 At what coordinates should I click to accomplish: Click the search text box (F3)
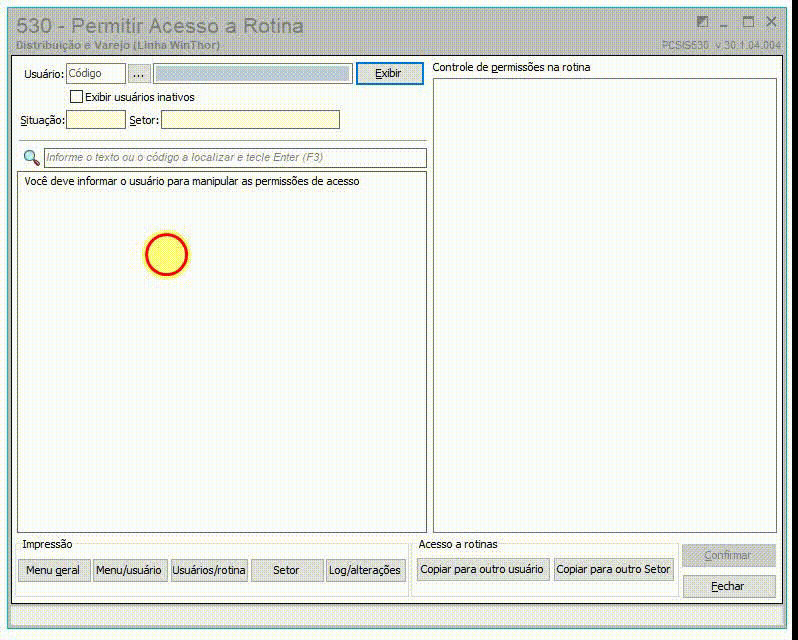[235, 158]
